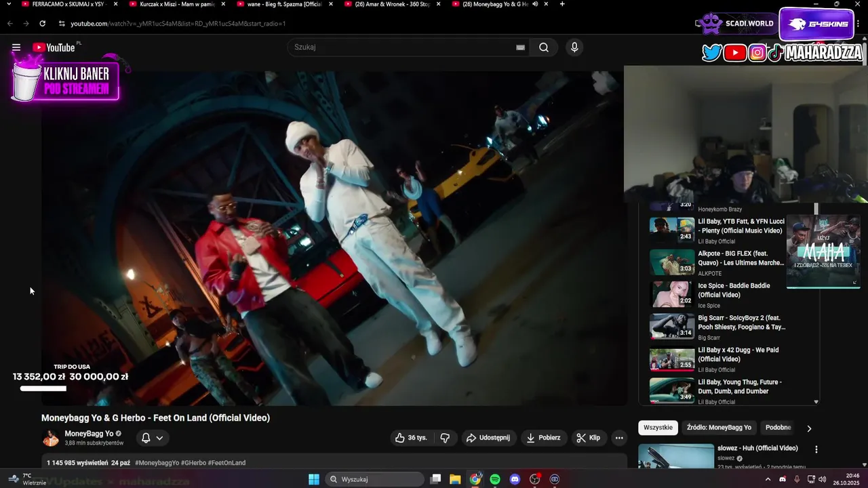Image resolution: width=868 pixels, height=488 pixels.
Task: Open the more actions three-dot menu under the video
Action: [x=619, y=438]
